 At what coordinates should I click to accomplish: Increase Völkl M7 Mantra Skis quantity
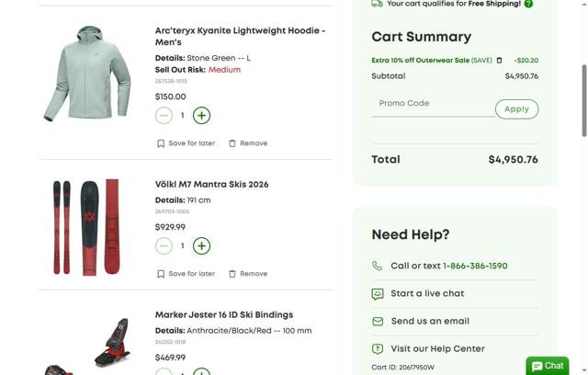coord(201,246)
